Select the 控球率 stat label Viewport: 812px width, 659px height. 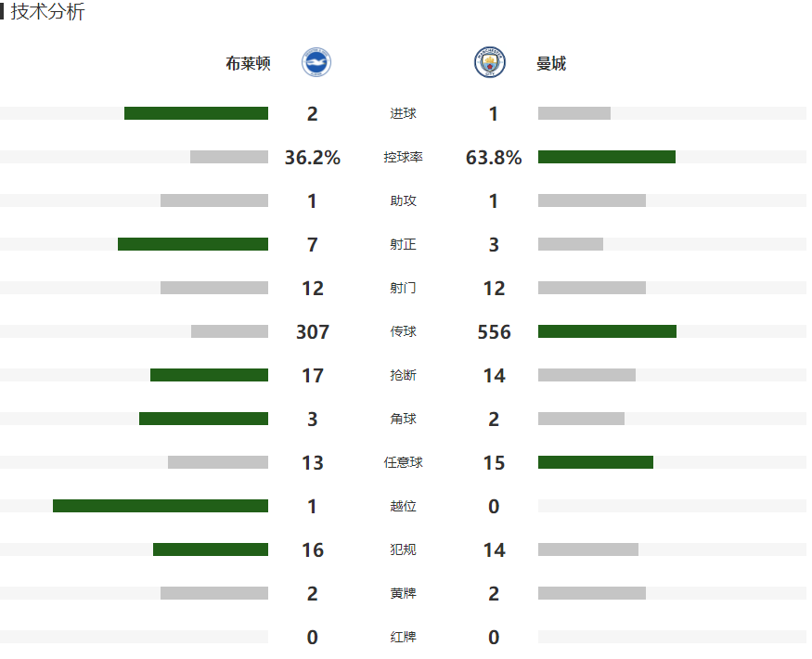tap(403, 157)
